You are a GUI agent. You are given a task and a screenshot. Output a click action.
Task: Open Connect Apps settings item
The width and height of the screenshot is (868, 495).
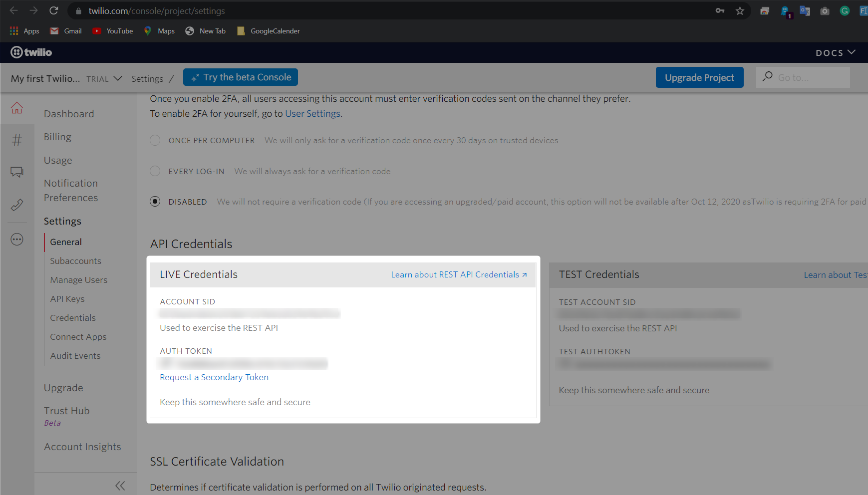point(78,337)
